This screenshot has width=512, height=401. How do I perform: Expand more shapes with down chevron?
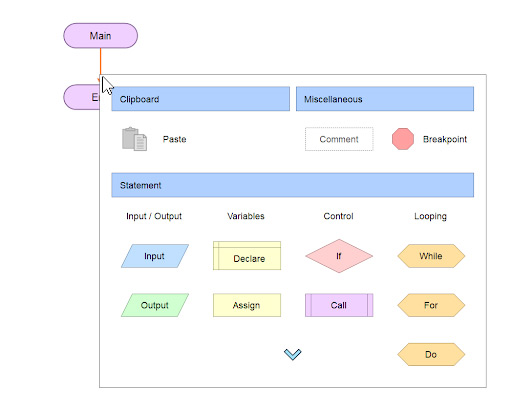pyautogui.click(x=293, y=354)
